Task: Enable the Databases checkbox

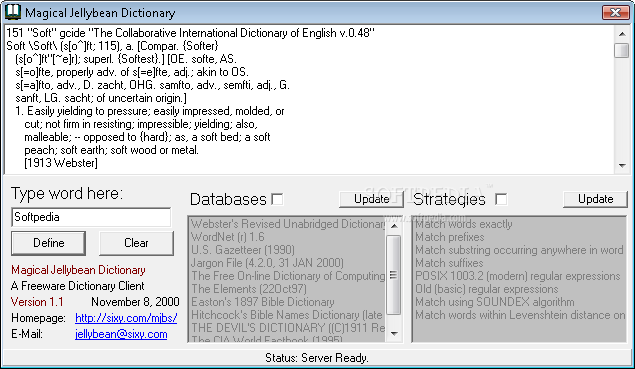Action: [277, 199]
